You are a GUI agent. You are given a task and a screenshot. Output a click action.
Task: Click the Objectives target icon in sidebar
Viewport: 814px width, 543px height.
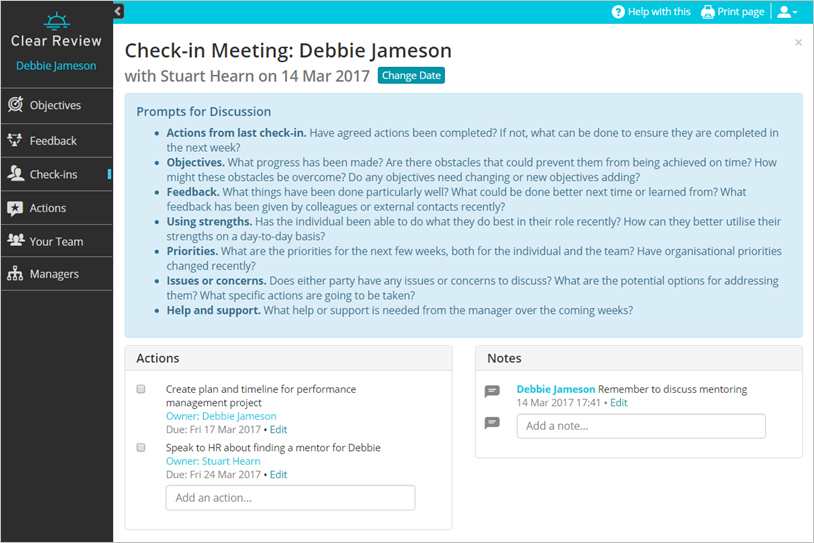[x=15, y=105]
